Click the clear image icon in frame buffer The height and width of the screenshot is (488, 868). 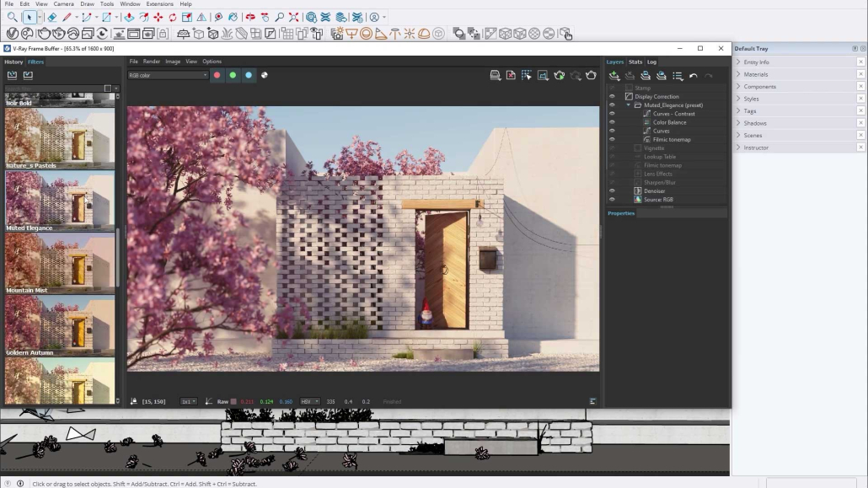click(x=511, y=75)
